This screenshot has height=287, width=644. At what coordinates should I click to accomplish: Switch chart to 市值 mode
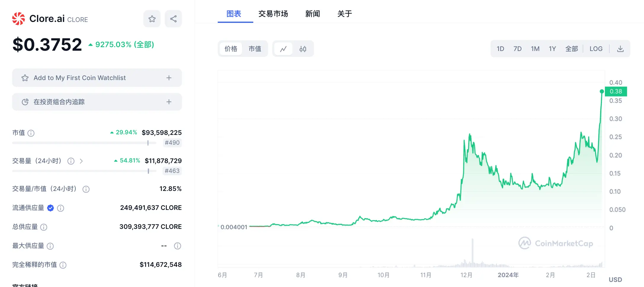click(x=255, y=49)
